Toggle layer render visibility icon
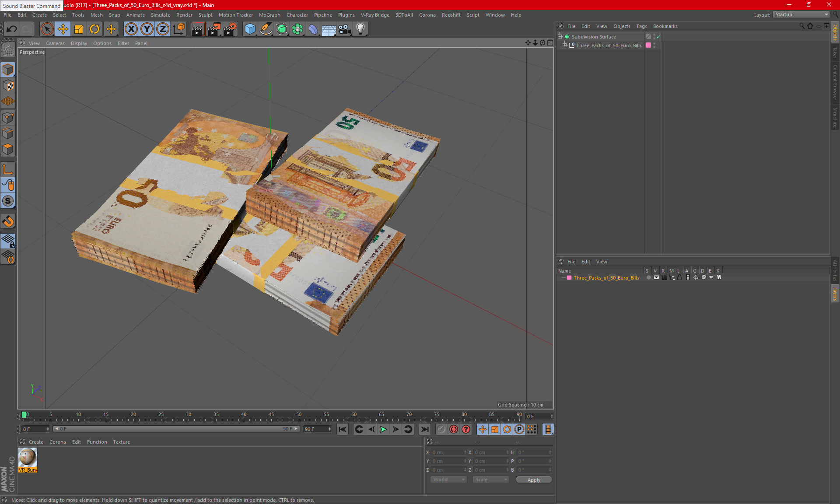This screenshot has width=840, height=504. click(664, 277)
